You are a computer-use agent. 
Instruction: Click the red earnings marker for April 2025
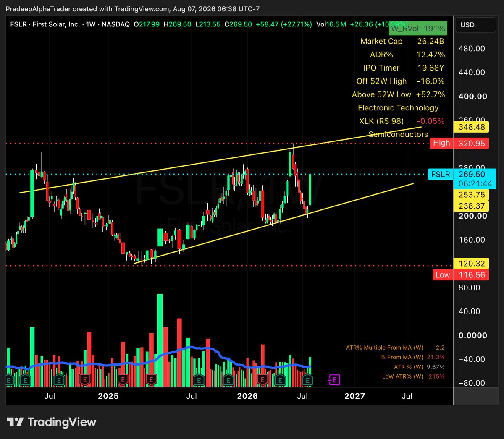(x=151, y=381)
